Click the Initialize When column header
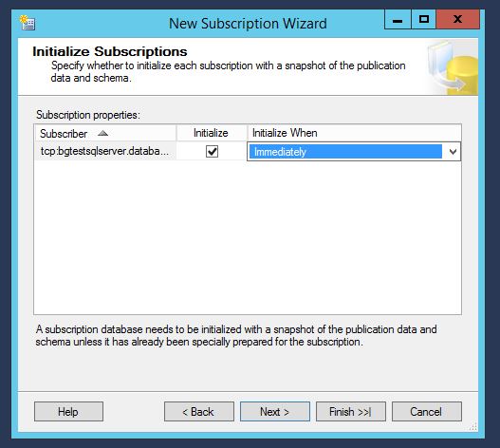The width and height of the screenshot is (500, 448). tap(354, 133)
